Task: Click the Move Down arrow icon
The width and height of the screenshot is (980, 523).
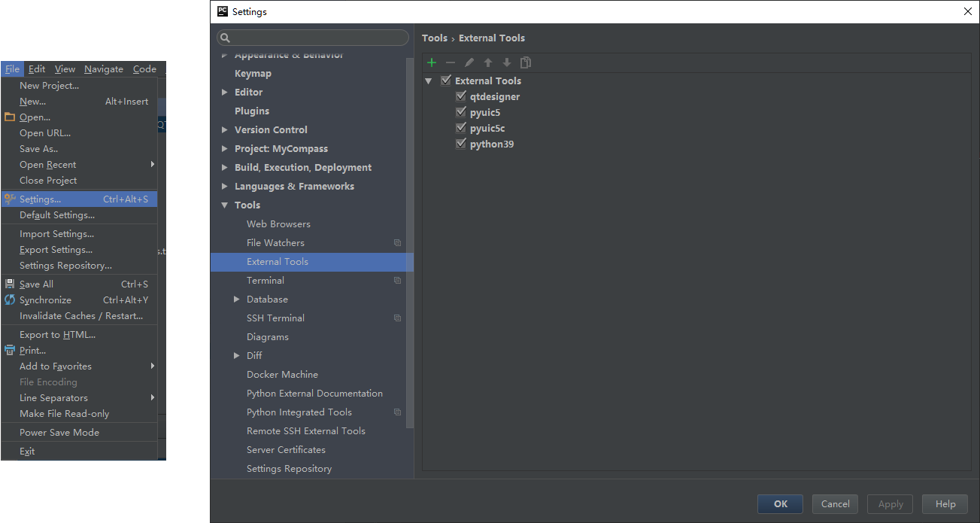Action: point(507,62)
